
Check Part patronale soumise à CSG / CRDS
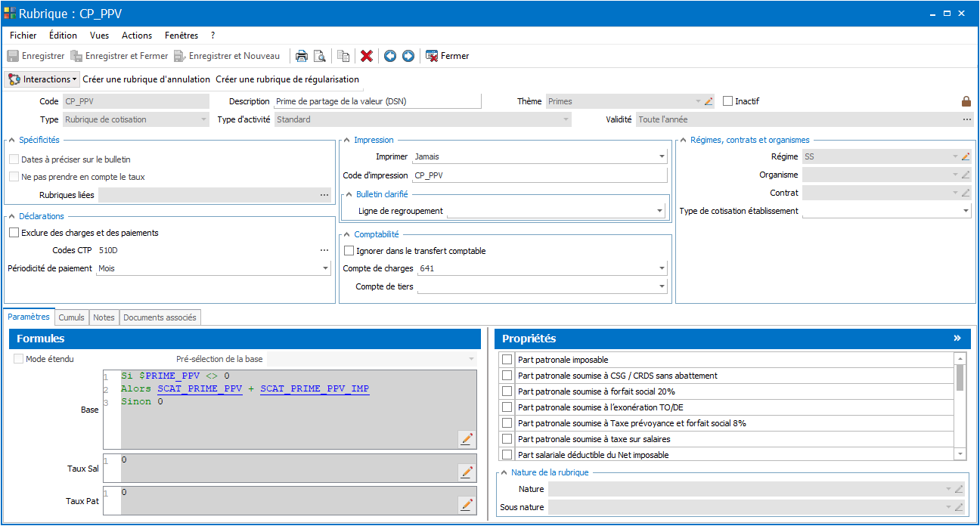click(507, 376)
